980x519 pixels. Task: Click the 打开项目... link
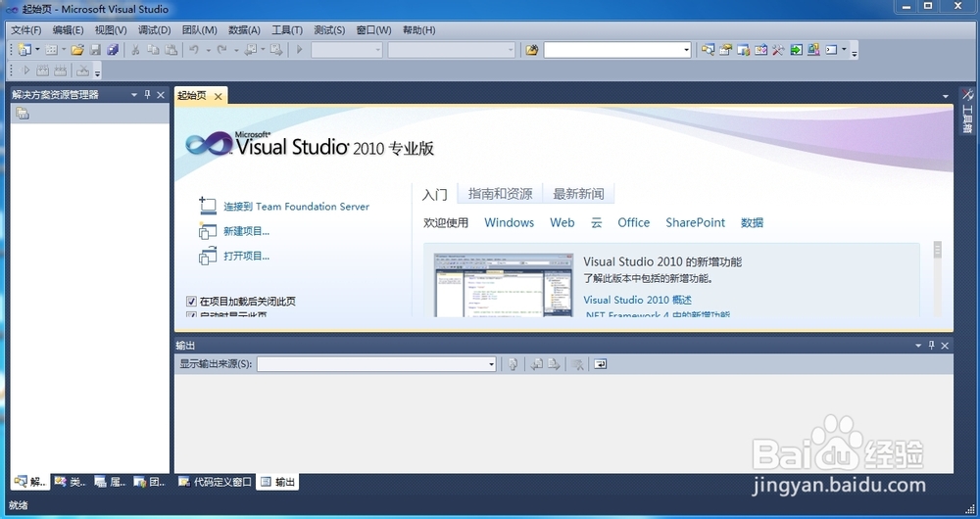coord(246,256)
